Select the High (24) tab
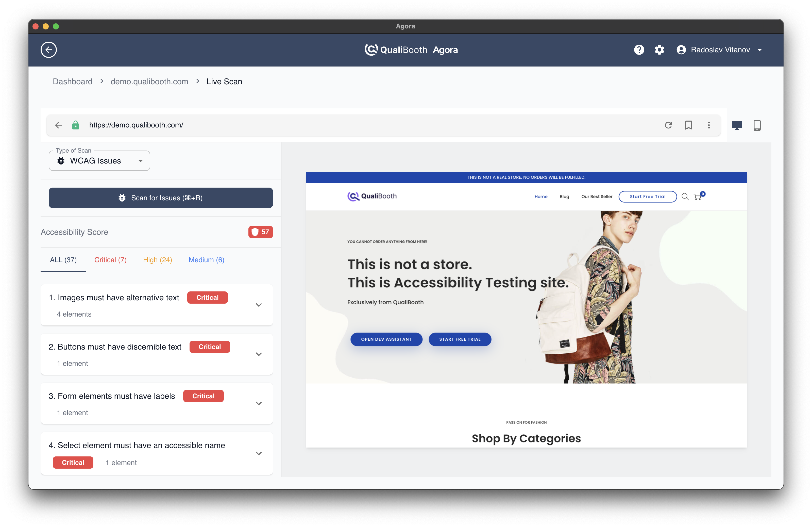Viewport: 812px width, 527px height. tap(157, 260)
